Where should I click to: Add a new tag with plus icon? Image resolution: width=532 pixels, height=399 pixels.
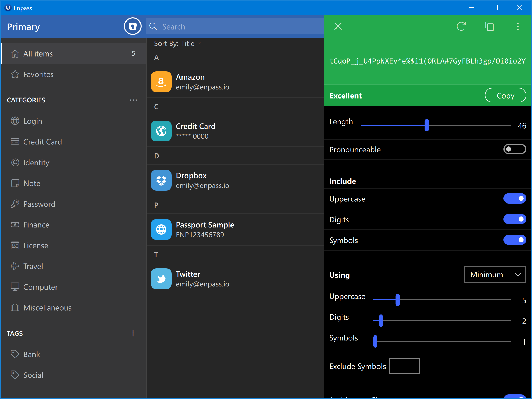point(133,333)
